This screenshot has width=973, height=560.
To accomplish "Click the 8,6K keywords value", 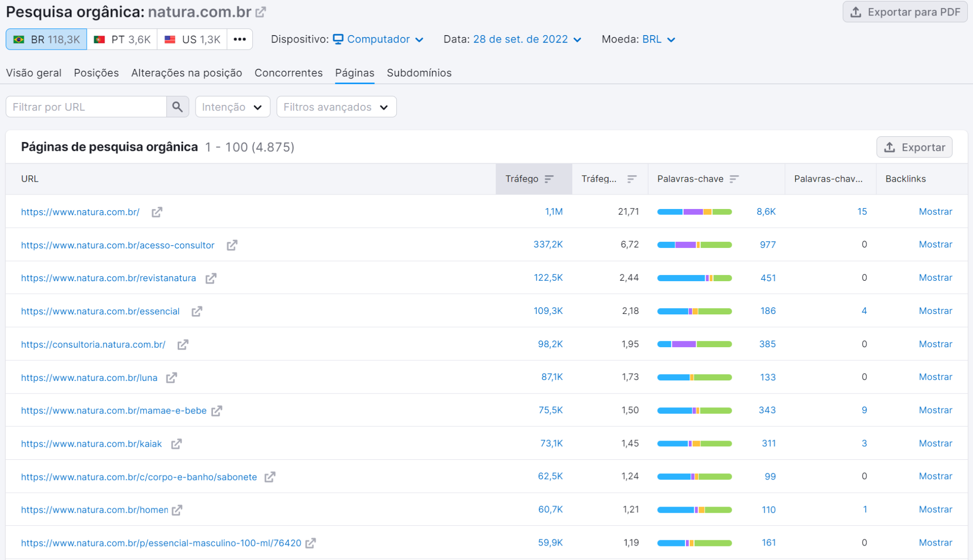I will 766,212.
